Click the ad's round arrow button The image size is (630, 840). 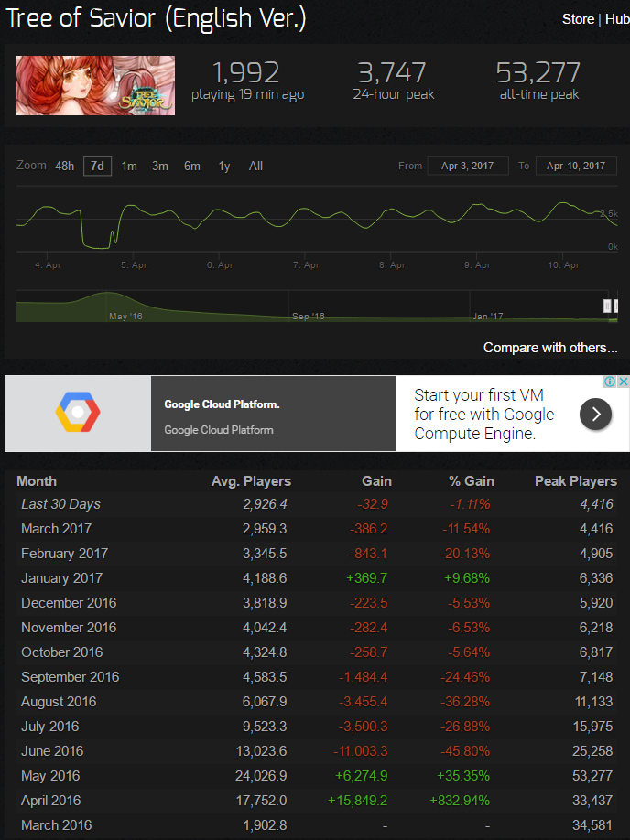point(595,415)
